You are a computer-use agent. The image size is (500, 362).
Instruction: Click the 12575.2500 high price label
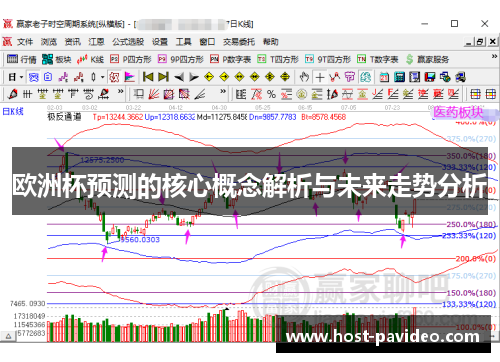tap(102, 160)
